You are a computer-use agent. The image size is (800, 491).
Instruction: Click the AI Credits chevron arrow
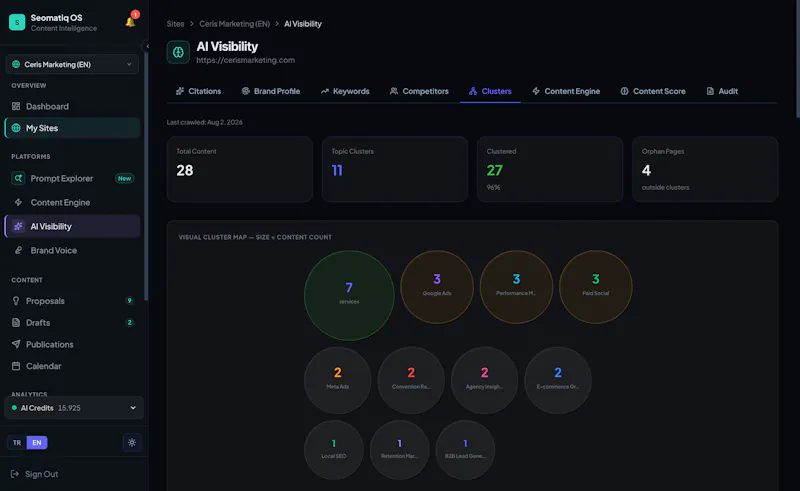(133, 408)
